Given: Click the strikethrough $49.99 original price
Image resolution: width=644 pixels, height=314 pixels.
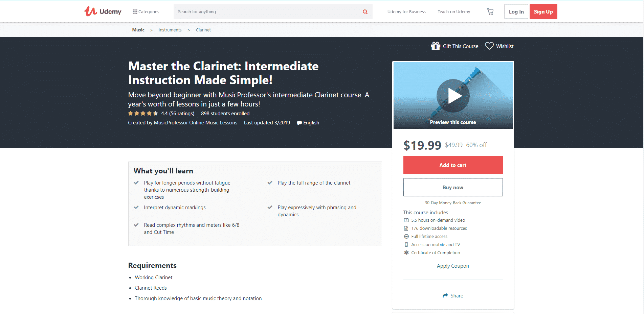Looking at the screenshot, I should point(454,145).
